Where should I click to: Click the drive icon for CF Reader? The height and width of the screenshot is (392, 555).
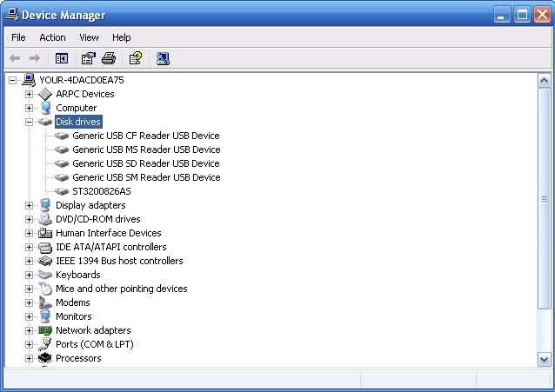(62, 136)
